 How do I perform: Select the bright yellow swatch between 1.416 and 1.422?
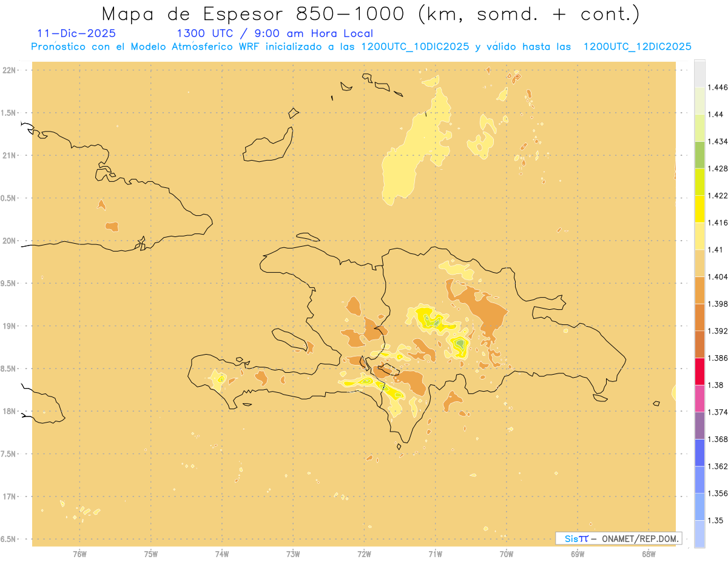(699, 209)
